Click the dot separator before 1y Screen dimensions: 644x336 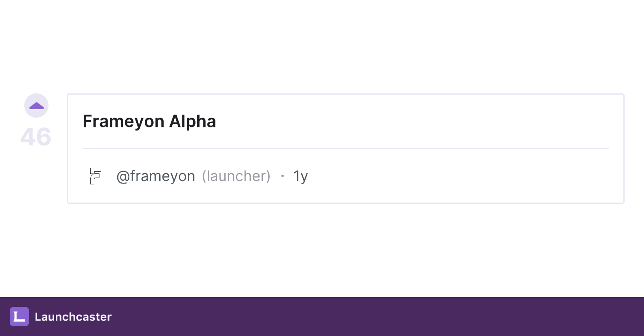282,176
